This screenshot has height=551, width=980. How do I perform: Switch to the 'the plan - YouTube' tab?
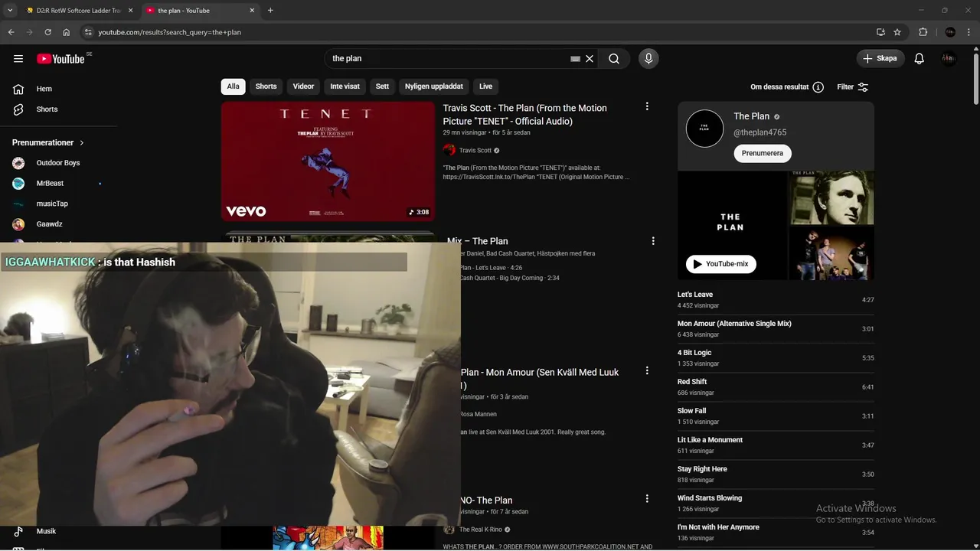[x=201, y=11]
